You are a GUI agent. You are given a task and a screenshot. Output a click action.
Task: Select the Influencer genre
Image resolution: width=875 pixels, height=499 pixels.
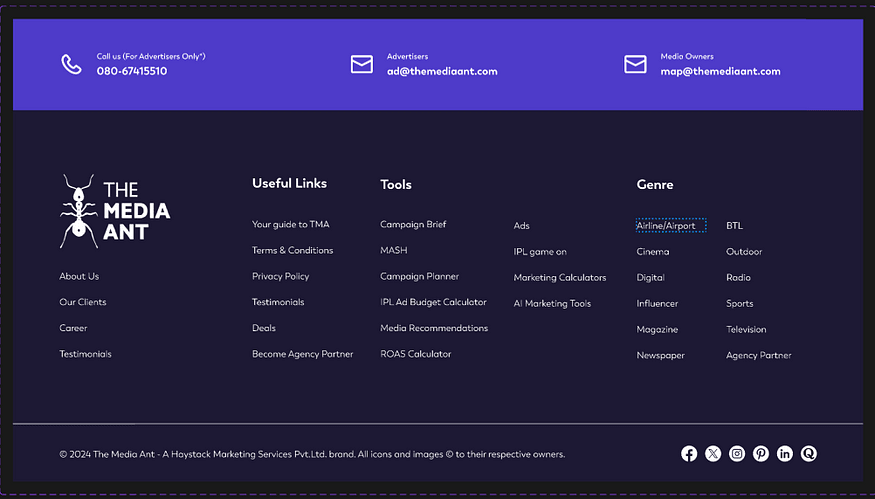(x=657, y=304)
